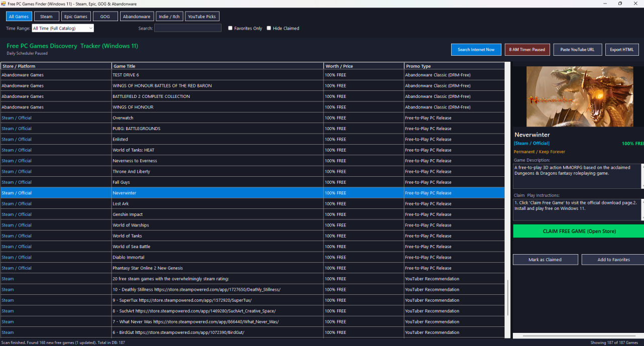Viewport: 644px width, 346px height.
Task: Add Neverwinter to Favorites
Action: coord(613,260)
